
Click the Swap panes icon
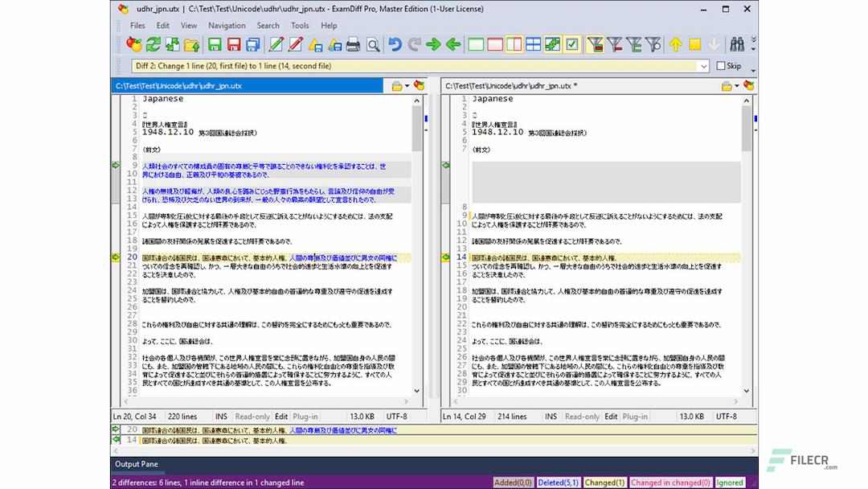pyautogui.click(x=173, y=45)
